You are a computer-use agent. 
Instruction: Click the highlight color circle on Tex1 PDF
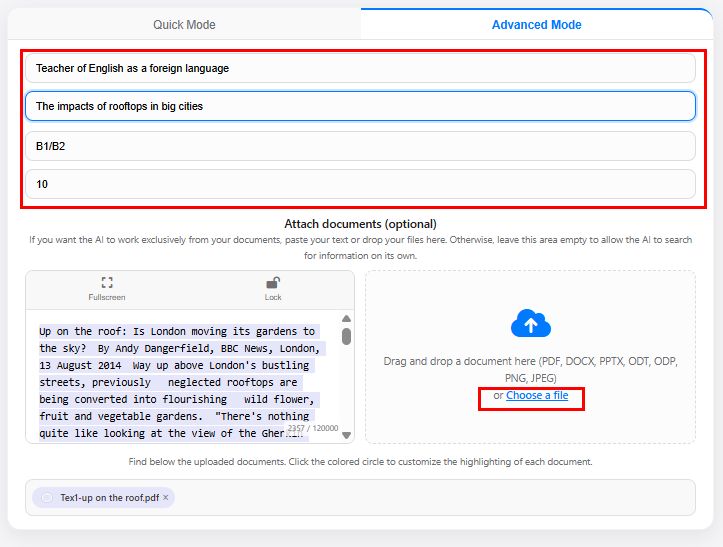(x=47, y=497)
